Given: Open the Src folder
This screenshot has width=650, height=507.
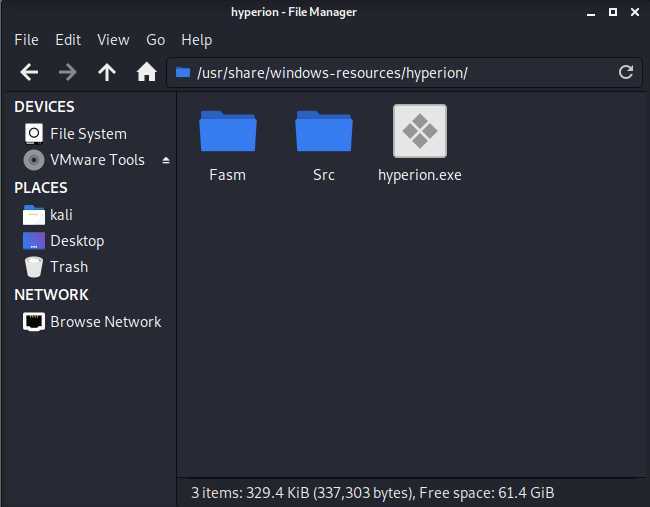Looking at the screenshot, I should click(324, 131).
